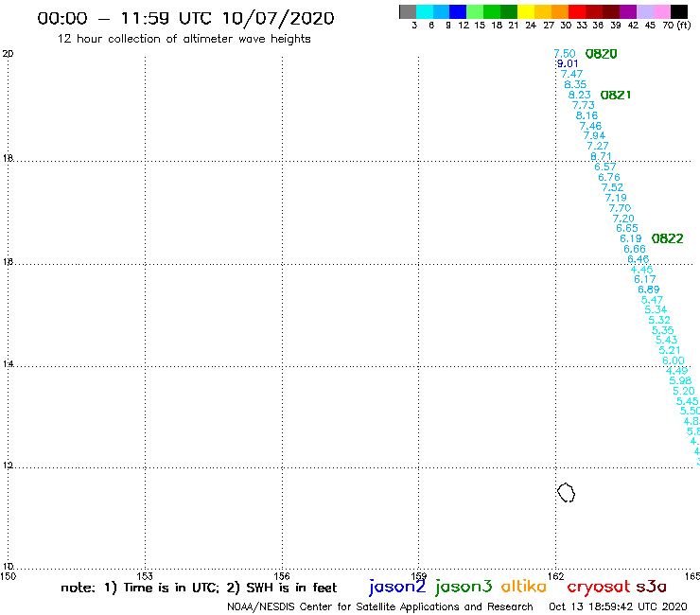Click the cryosat satellite label
The height and width of the screenshot is (615, 700).
pos(598,588)
